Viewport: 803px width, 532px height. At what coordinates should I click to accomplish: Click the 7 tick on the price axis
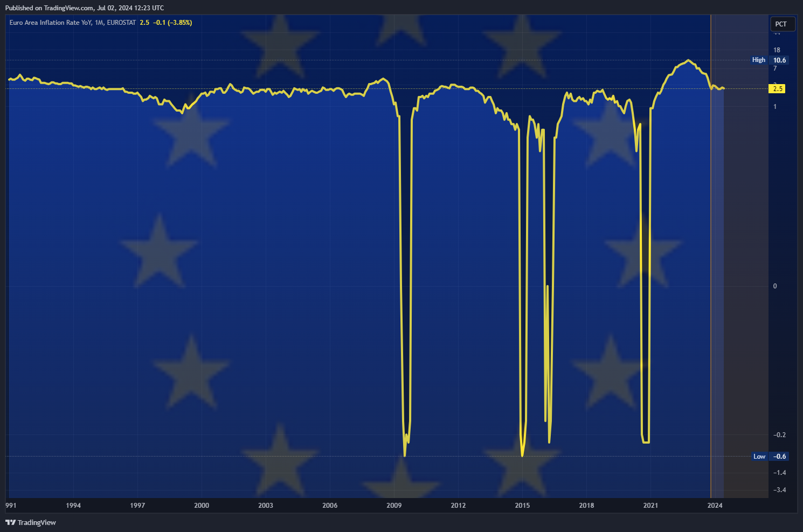point(775,68)
